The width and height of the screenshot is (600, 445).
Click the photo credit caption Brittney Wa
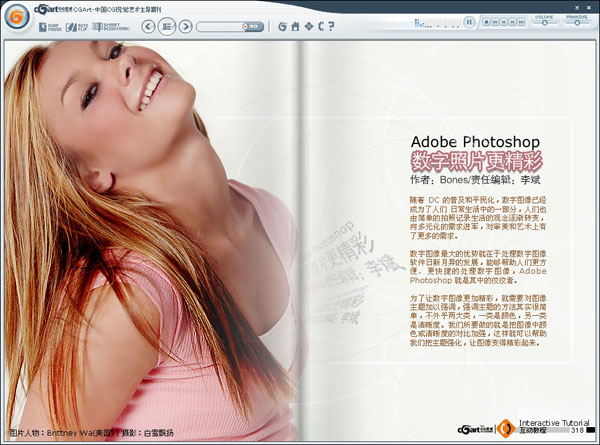pos(91,433)
